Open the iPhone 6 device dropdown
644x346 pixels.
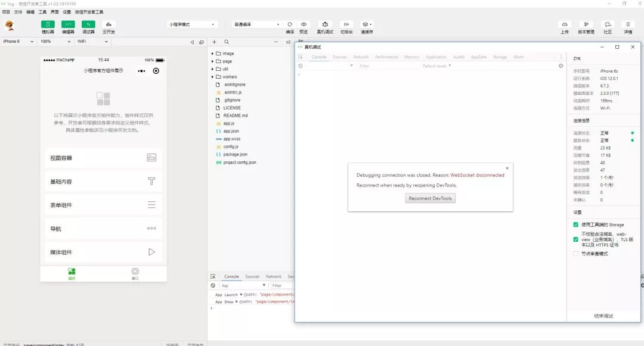18,42
